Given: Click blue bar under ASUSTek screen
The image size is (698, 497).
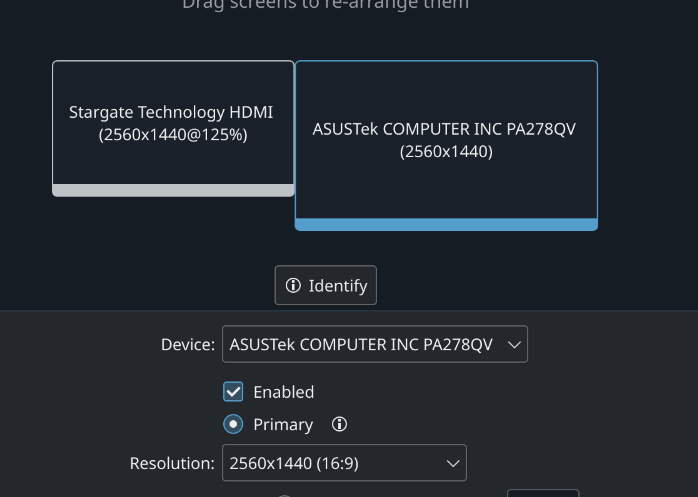Looking at the screenshot, I should click(x=446, y=224).
